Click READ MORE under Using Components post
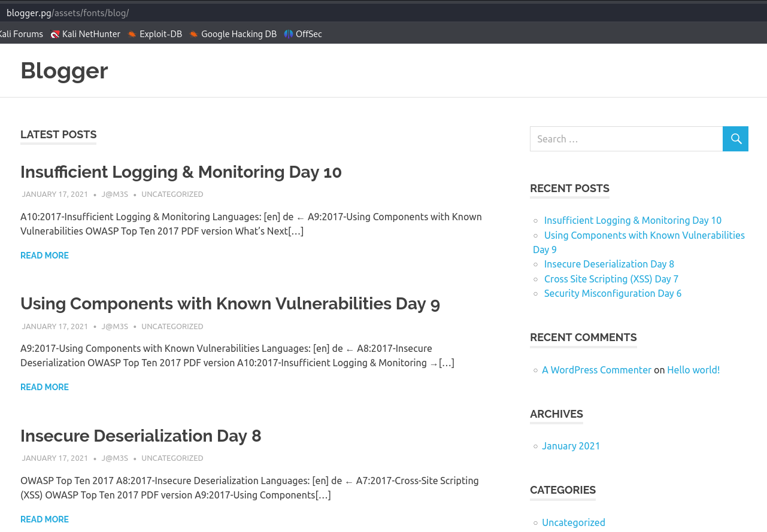 pos(44,387)
